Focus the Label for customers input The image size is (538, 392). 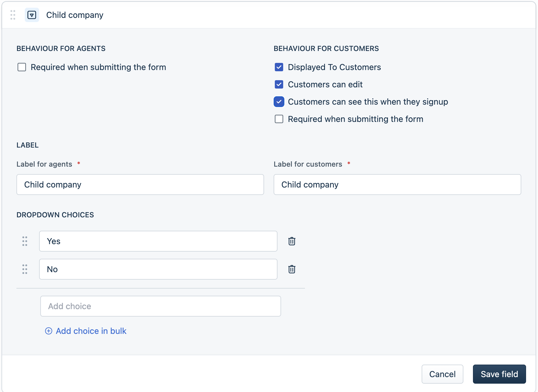click(x=397, y=185)
